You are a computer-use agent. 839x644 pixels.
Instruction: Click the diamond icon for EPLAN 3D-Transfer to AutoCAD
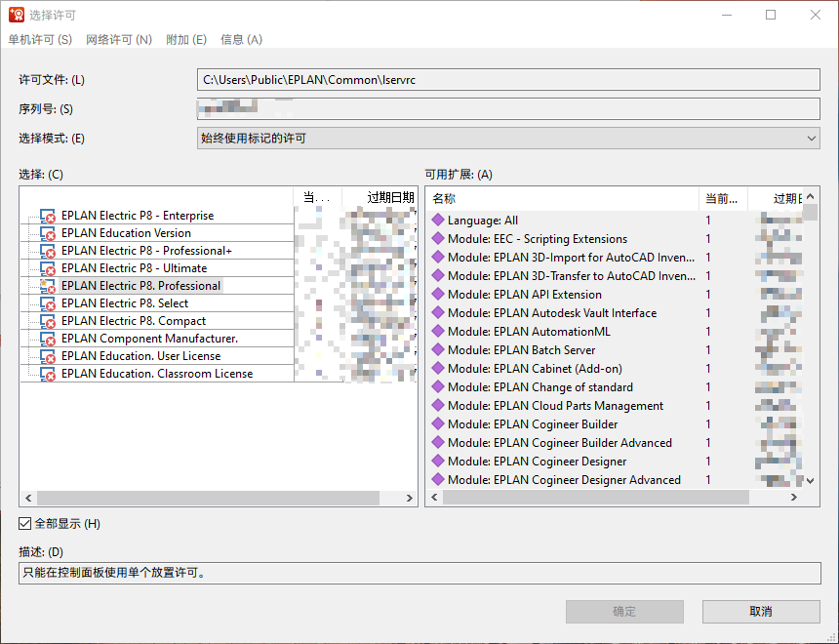(x=438, y=275)
